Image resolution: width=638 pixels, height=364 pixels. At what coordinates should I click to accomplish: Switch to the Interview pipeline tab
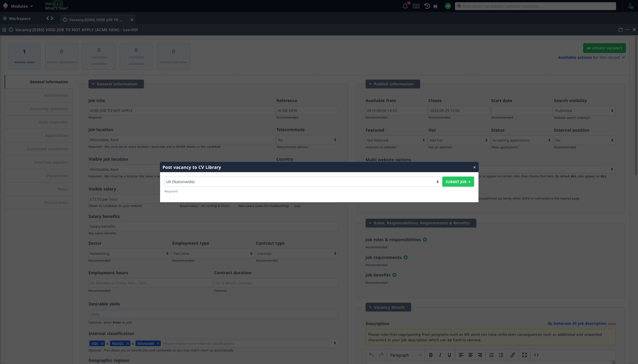tap(39, 162)
